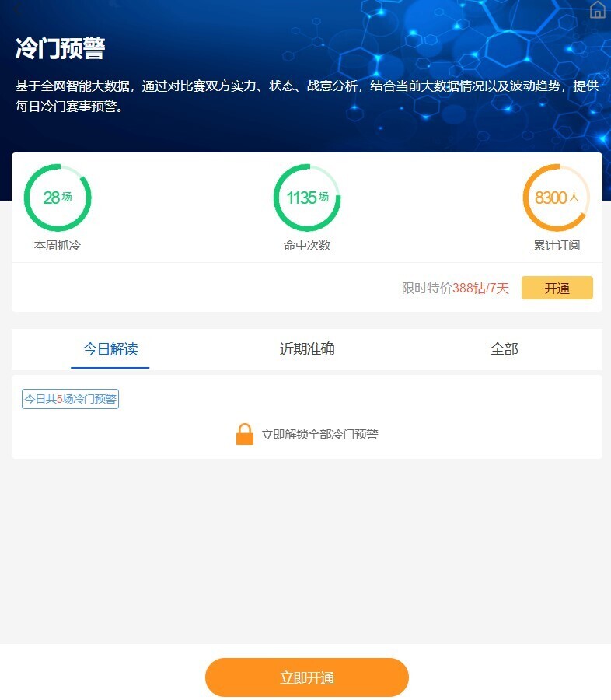The height and width of the screenshot is (700, 611).
Task: Click the 限时特价388钻/7天 price text
Action: point(455,289)
